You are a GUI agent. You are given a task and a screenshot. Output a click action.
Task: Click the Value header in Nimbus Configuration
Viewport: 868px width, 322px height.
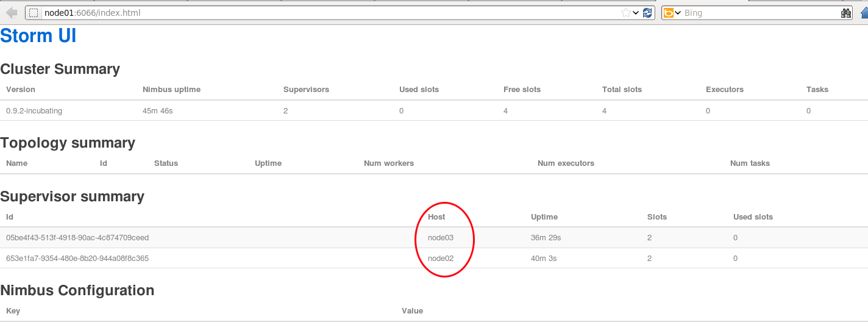[x=412, y=311]
